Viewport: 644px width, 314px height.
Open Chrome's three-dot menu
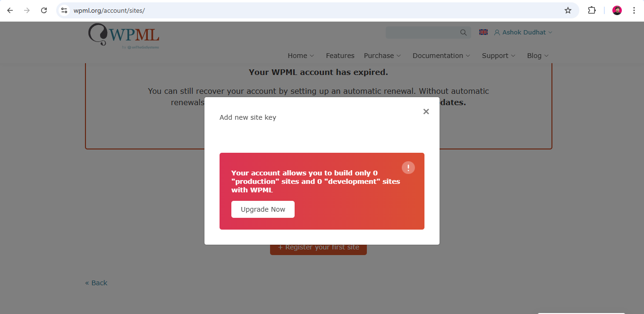click(634, 10)
